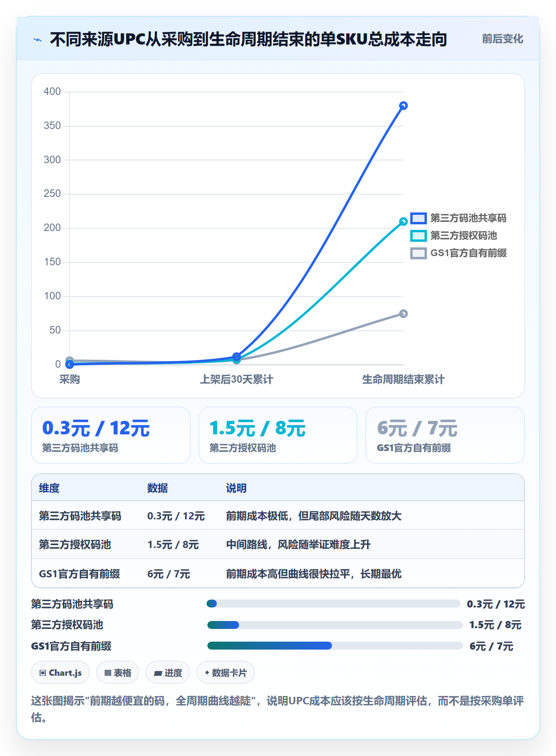Click the 上架后30天累计 x-axis label
The height and width of the screenshot is (756, 556).
tap(236, 380)
